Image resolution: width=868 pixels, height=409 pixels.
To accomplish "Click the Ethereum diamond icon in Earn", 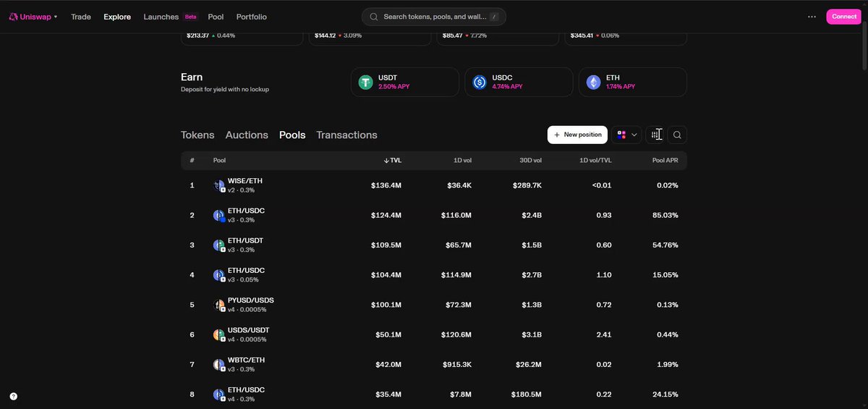I will pyautogui.click(x=594, y=83).
